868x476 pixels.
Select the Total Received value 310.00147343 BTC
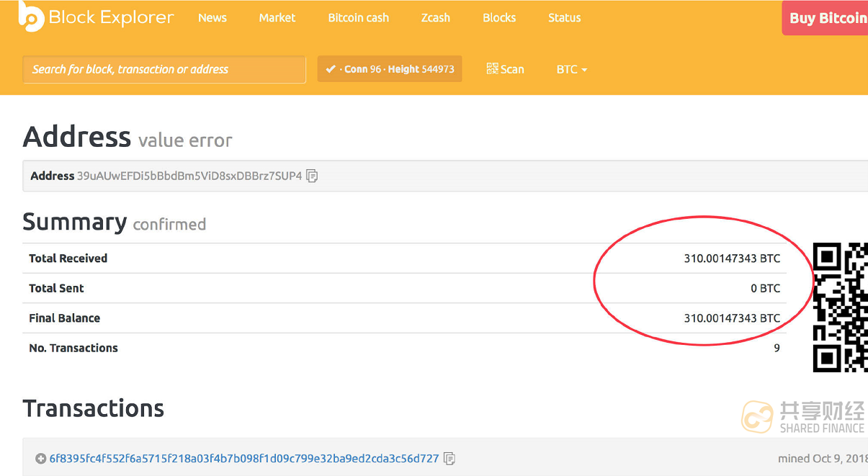click(732, 259)
